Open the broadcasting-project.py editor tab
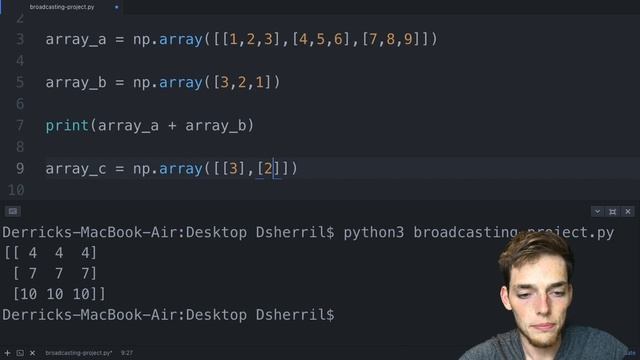The width and height of the screenshot is (640, 360). click(x=62, y=7)
